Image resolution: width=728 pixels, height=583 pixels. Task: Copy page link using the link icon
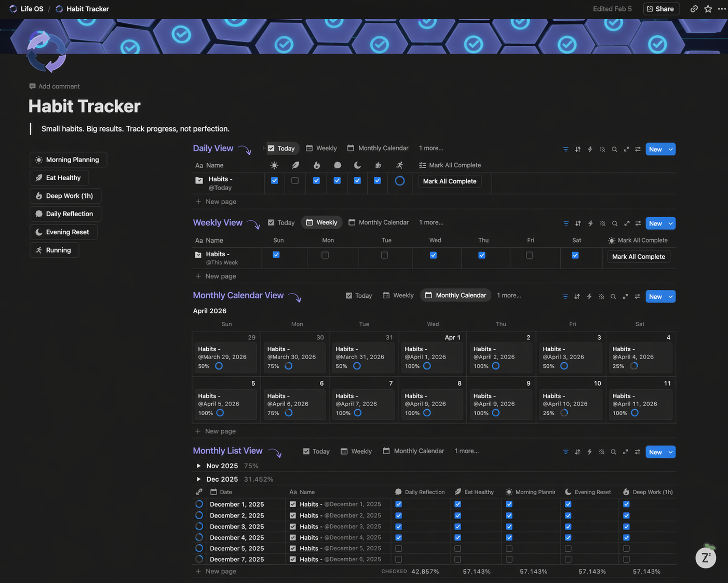tap(694, 9)
